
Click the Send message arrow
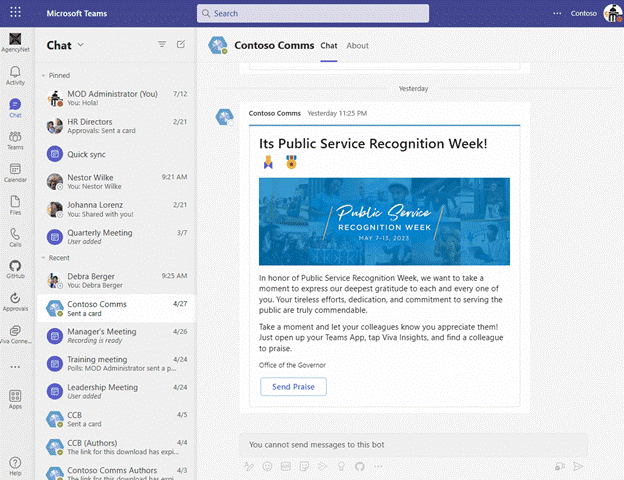pos(578,466)
